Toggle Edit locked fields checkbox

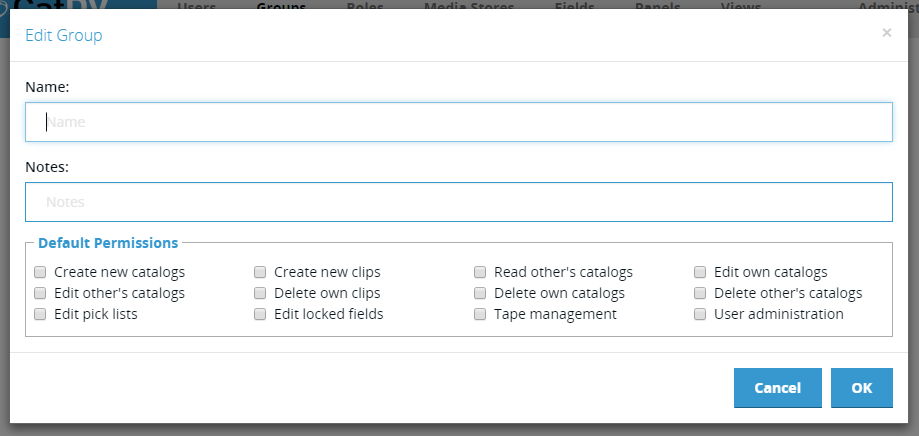(260, 314)
